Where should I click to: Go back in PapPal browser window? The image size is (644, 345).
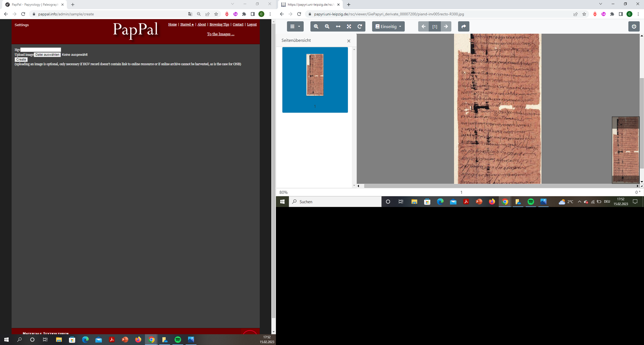(x=6, y=14)
